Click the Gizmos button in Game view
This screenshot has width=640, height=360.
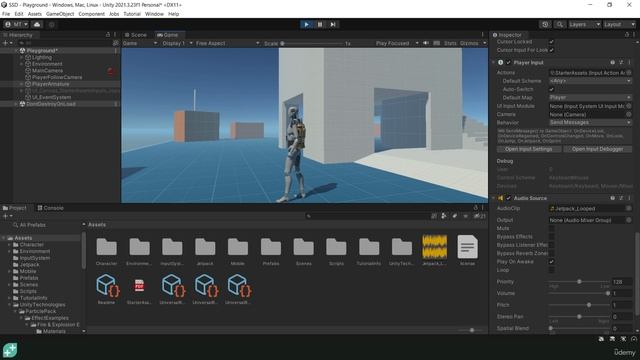coord(469,43)
